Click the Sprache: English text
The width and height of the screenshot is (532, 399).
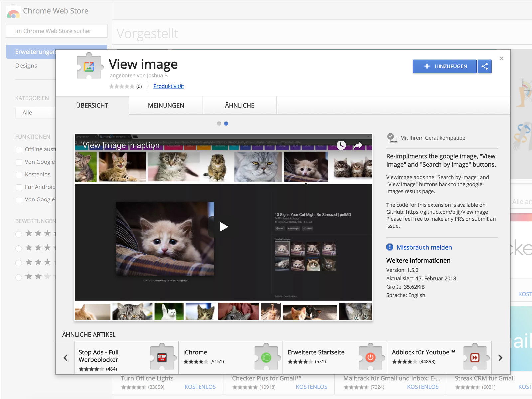[406, 295]
